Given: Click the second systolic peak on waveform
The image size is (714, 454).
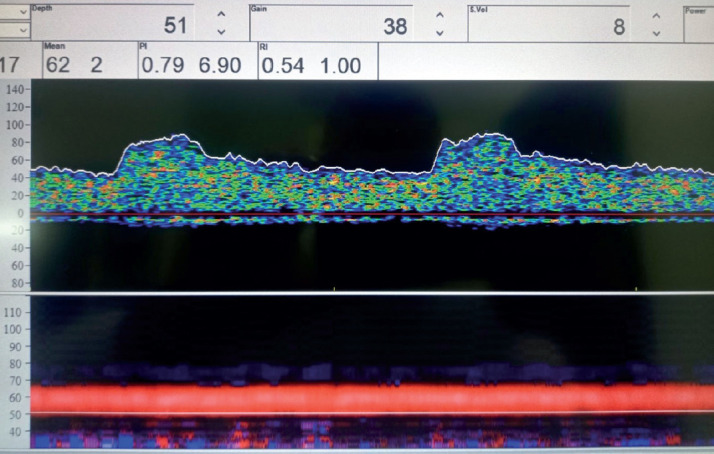Looking at the screenshot, I should pos(488,136).
